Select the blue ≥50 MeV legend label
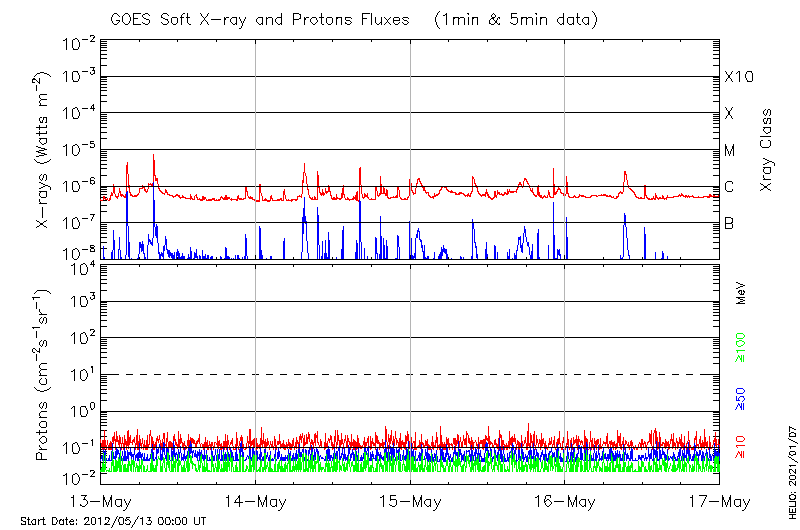This screenshot has width=800, height=530. coord(741,399)
